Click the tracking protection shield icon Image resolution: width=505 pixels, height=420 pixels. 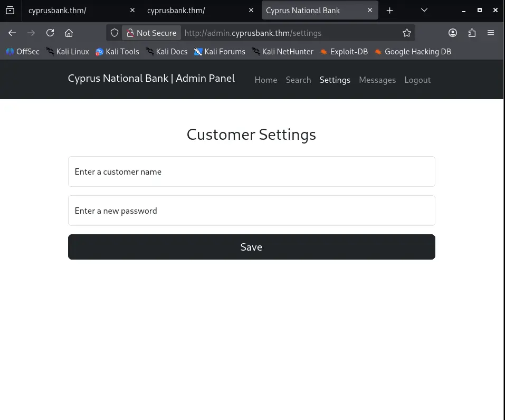pyautogui.click(x=115, y=33)
